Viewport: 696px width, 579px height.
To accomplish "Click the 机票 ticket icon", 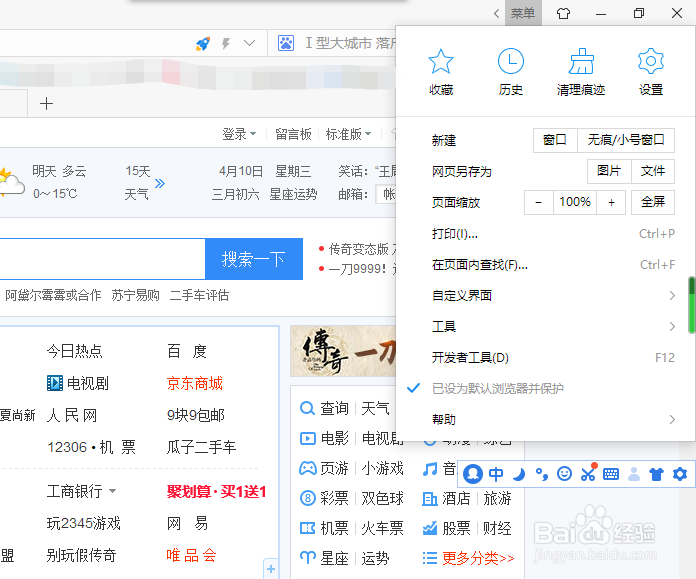I will click(x=307, y=528).
